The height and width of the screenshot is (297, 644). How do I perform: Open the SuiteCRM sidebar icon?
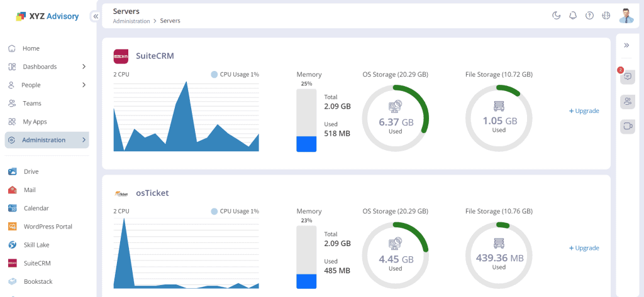point(13,263)
